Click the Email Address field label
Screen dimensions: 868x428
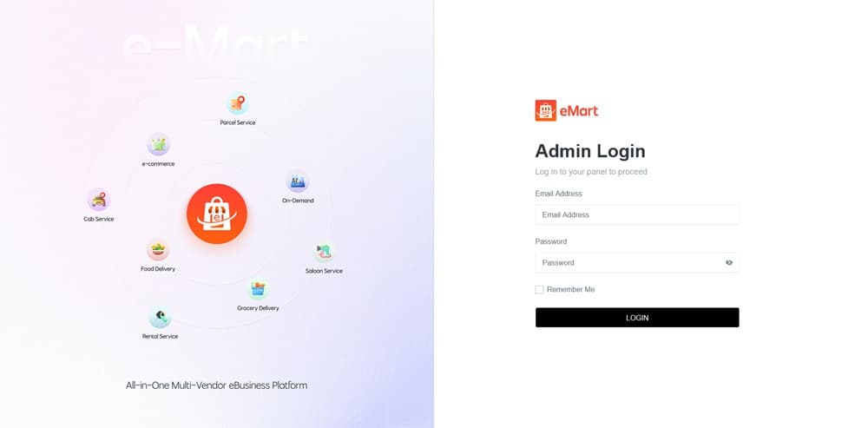click(558, 194)
